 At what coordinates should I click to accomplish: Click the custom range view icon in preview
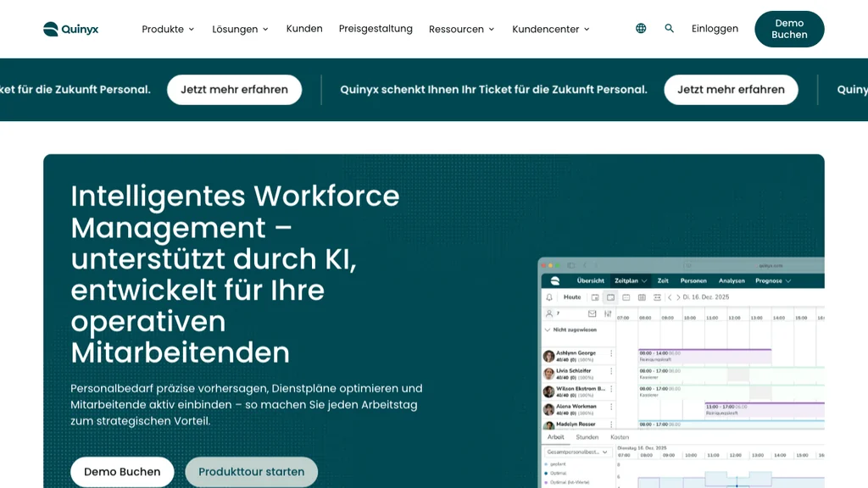pos(657,297)
